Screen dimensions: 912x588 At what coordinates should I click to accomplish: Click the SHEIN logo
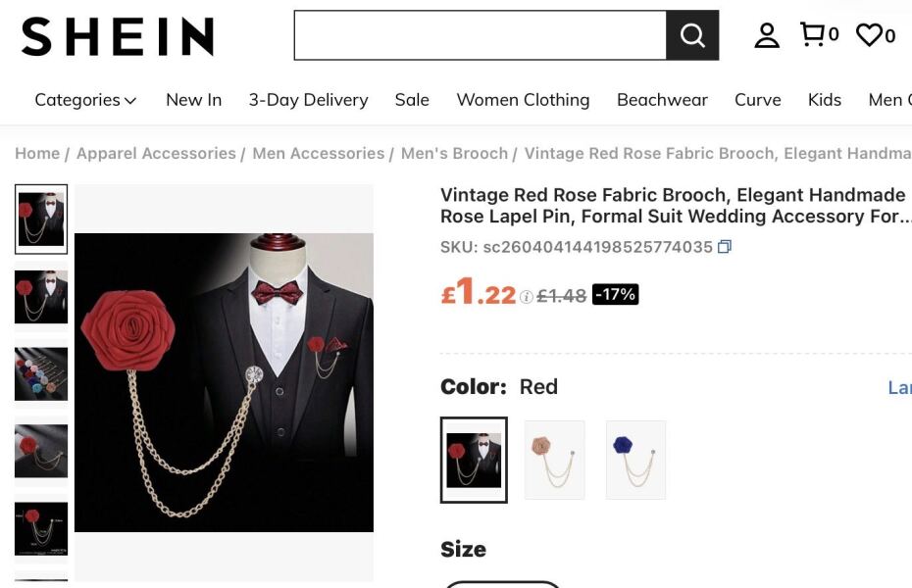tap(118, 36)
